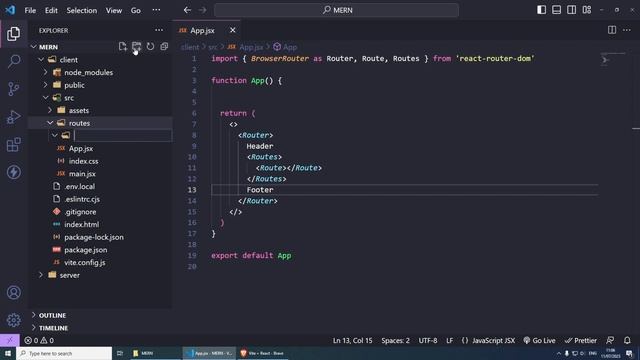Image resolution: width=640 pixels, height=360 pixels.
Task: Open the File menu
Action: point(30,10)
